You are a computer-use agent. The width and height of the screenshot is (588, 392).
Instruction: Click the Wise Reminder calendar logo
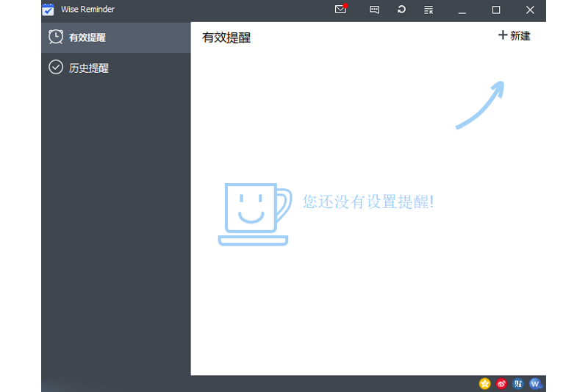pyautogui.click(x=49, y=10)
